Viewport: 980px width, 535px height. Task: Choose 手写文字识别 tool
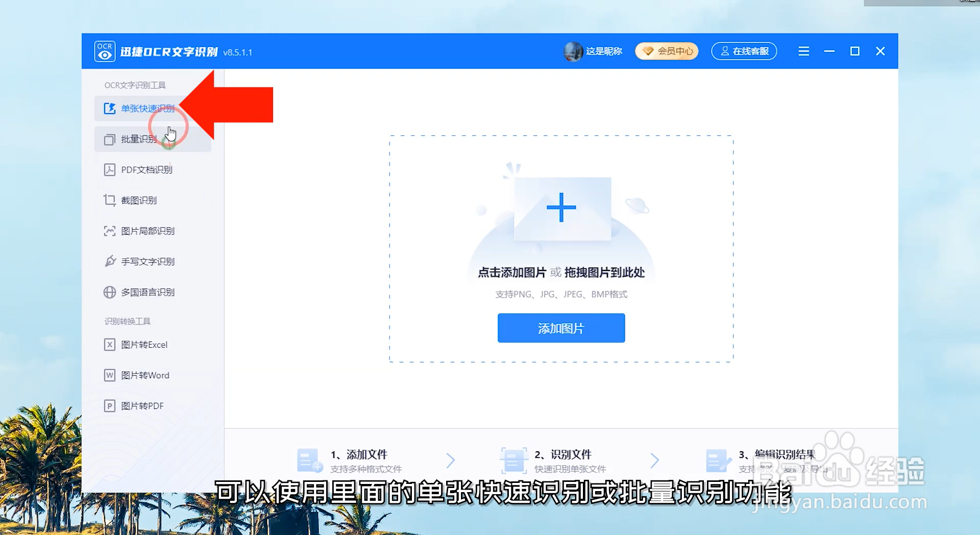point(153,261)
